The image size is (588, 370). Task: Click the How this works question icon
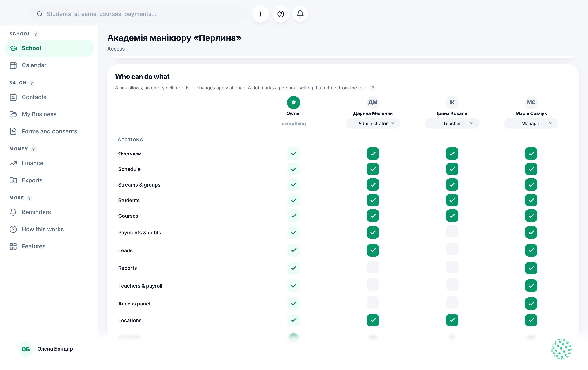13,229
